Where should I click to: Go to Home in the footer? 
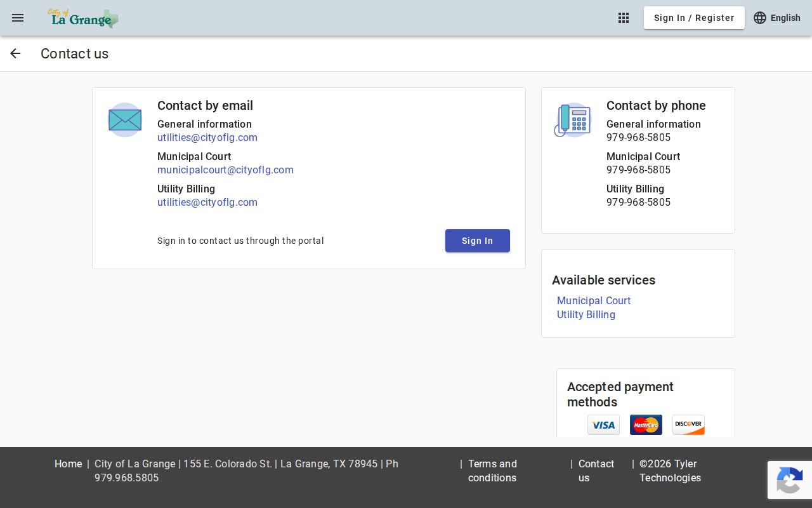[x=68, y=464]
